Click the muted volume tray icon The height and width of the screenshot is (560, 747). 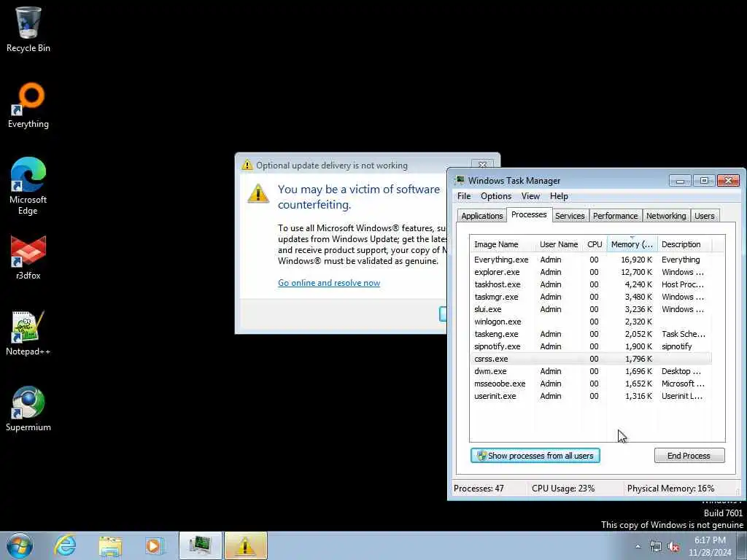pos(673,546)
